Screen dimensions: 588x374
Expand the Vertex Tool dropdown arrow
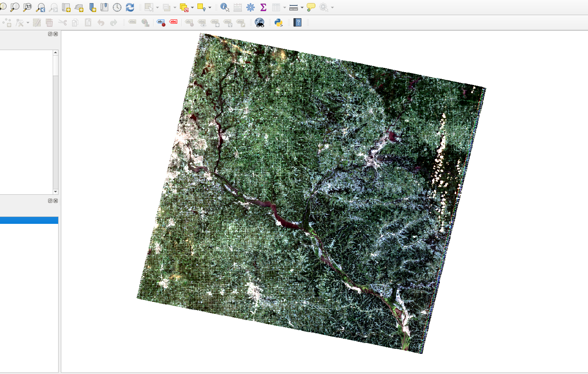pyautogui.click(x=28, y=23)
